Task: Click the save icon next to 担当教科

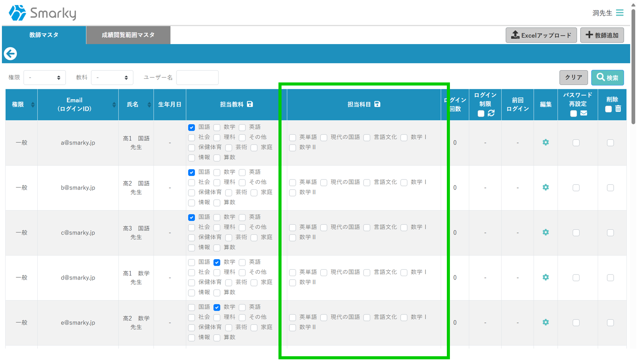Action: [x=250, y=104]
